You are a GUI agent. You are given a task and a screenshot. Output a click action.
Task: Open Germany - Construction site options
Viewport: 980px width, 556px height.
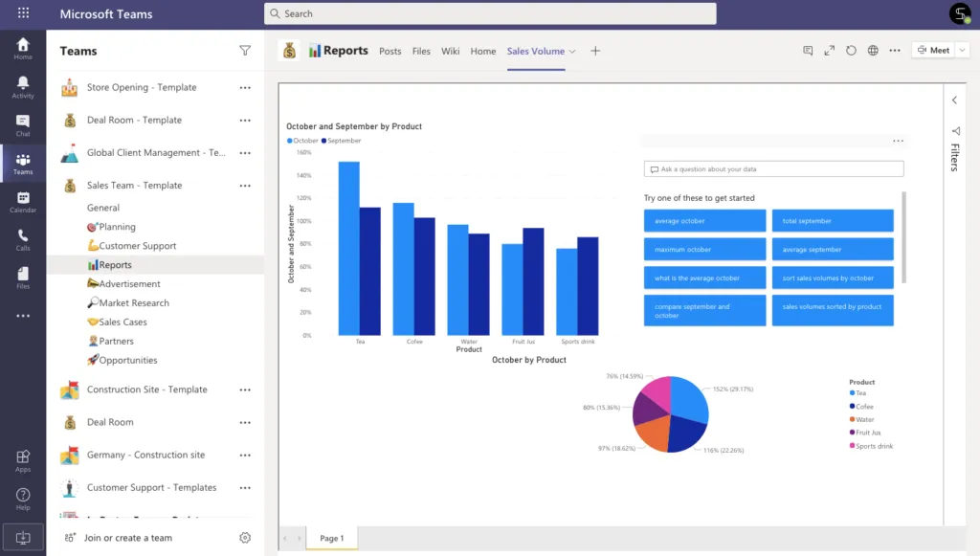point(245,456)
